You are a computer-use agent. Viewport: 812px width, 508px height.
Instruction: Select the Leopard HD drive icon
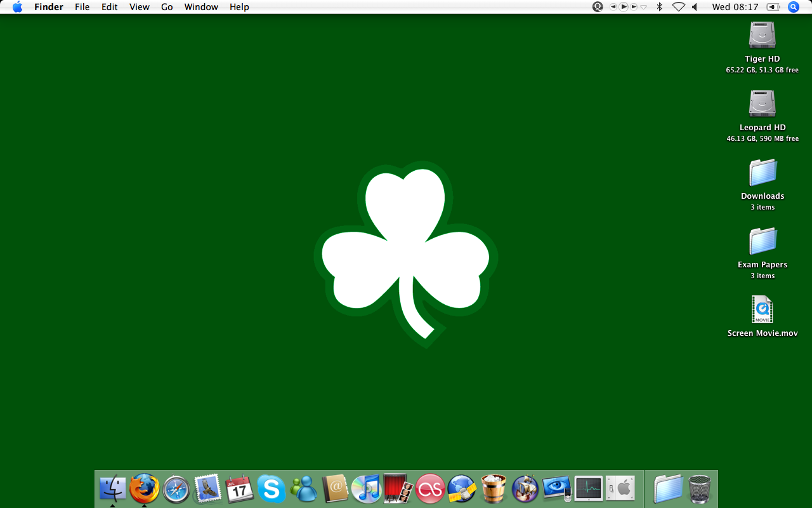[x=763, y=104]
